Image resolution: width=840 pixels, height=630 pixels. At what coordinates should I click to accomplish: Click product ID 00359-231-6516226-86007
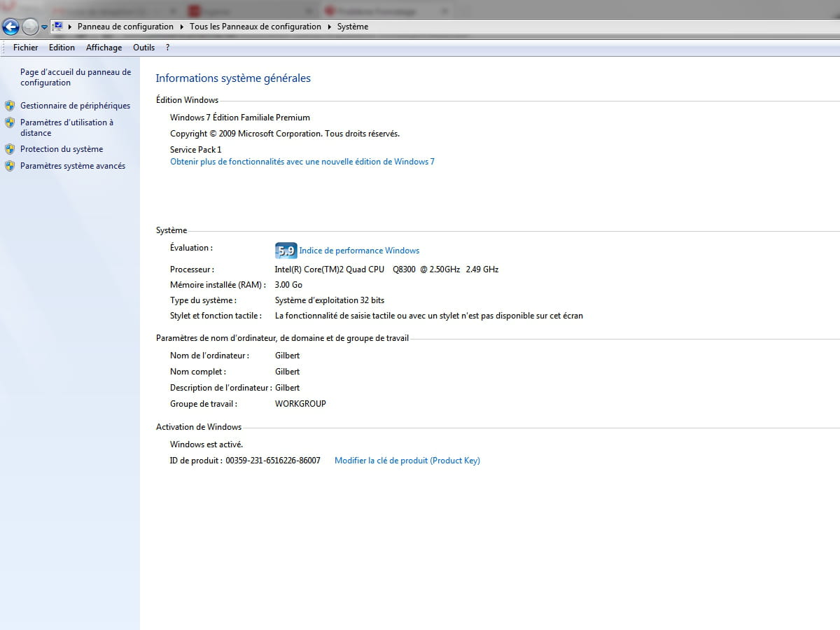click(x=273, y=461)
